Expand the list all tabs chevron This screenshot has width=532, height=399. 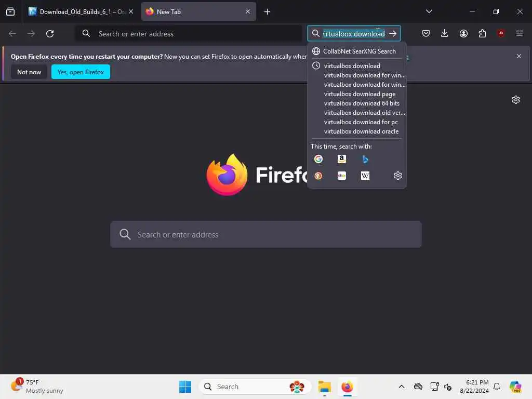click(429, 11)
